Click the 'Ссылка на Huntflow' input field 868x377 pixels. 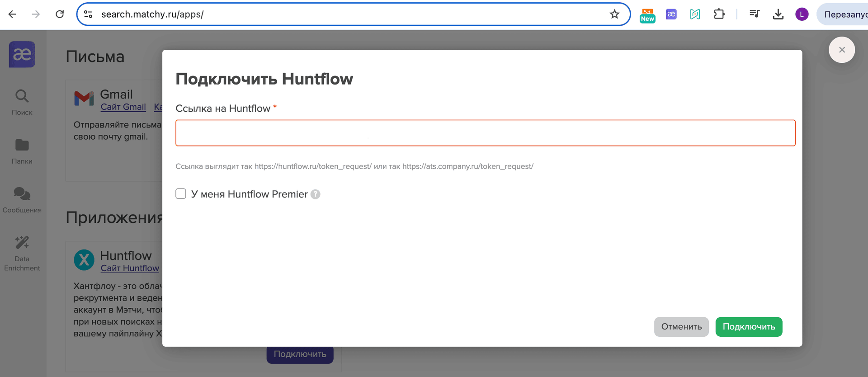[x=485, y=133]
